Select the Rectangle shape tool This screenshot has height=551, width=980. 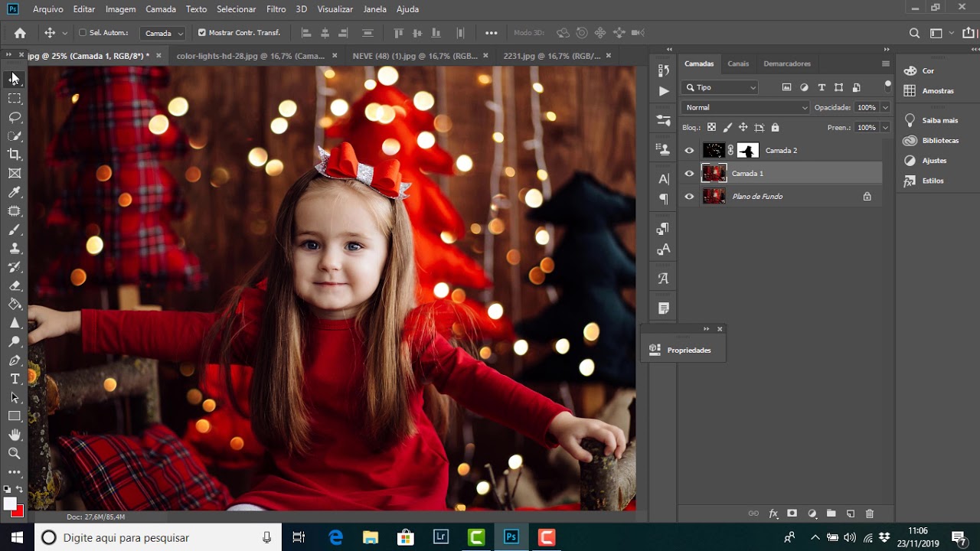coord(15,416)
